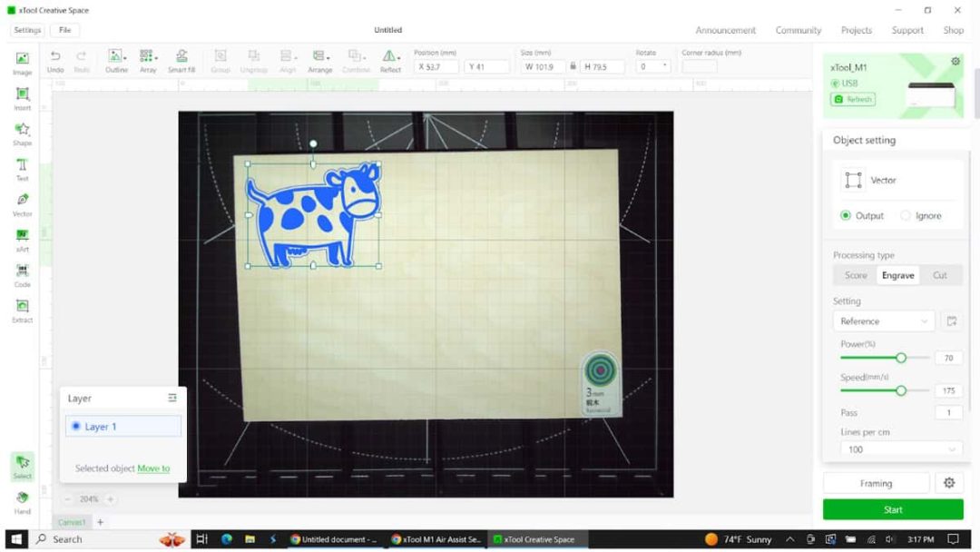980x552 pixels.
Task: Click the Move to link for selected object
Action: pos(152,468)
